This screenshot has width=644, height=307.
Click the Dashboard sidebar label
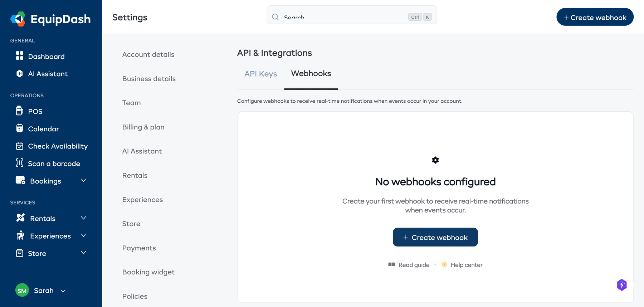pyautogui.click(x=46, y=57)
